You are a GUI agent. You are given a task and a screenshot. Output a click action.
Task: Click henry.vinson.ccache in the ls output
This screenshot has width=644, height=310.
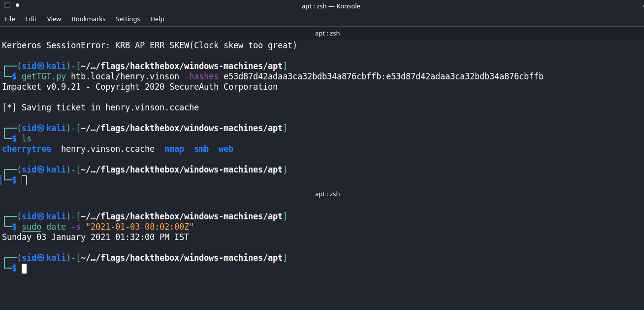pos(108,149)
